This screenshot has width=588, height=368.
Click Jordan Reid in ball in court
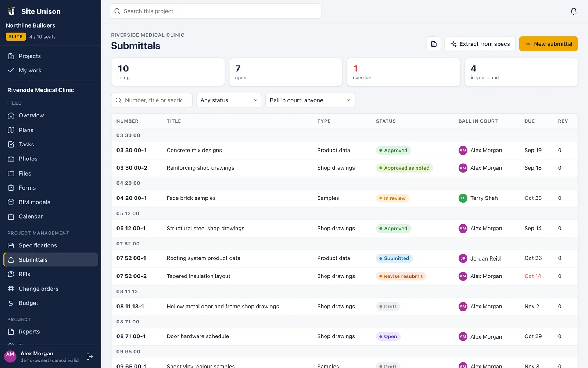click(480, 258)
